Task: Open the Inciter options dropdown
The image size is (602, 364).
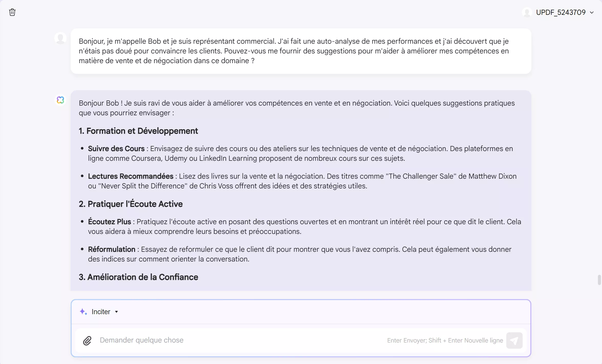Action: coord(117,312)
